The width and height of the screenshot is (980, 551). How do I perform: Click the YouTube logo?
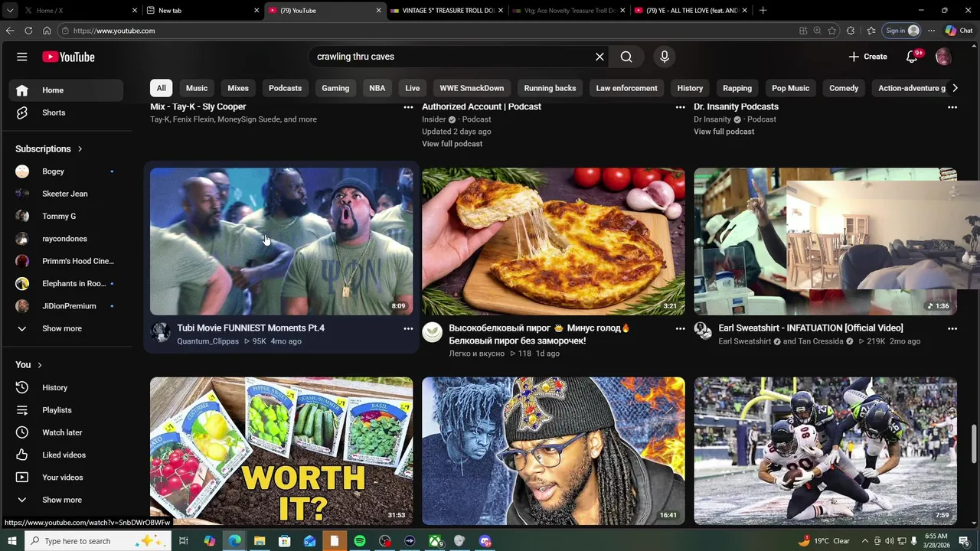click(68, 57)
